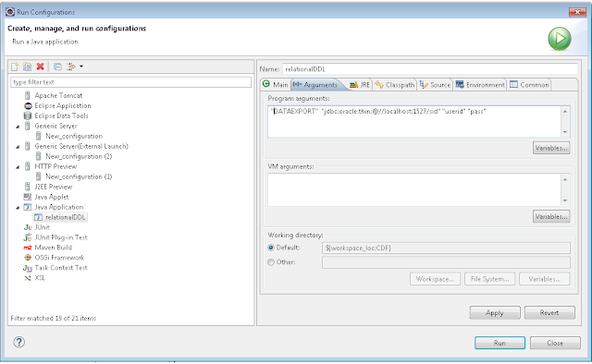Delete selected configuration with red X
The width and height of the screenshot is (592, 364).
pos(40,67)
